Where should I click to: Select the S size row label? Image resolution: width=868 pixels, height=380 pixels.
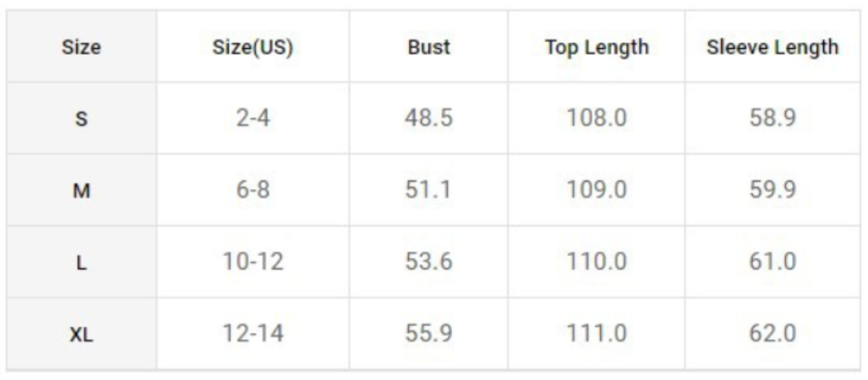coord(82,119)
